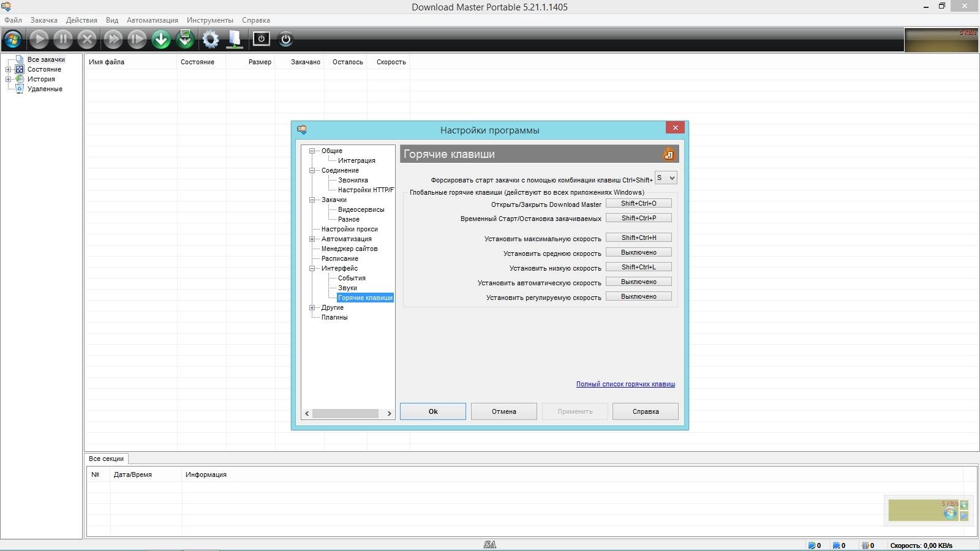Viewport: 980px width, 551px height.
Task: Collapse the Закачки settings node
Action: [312, 200]
